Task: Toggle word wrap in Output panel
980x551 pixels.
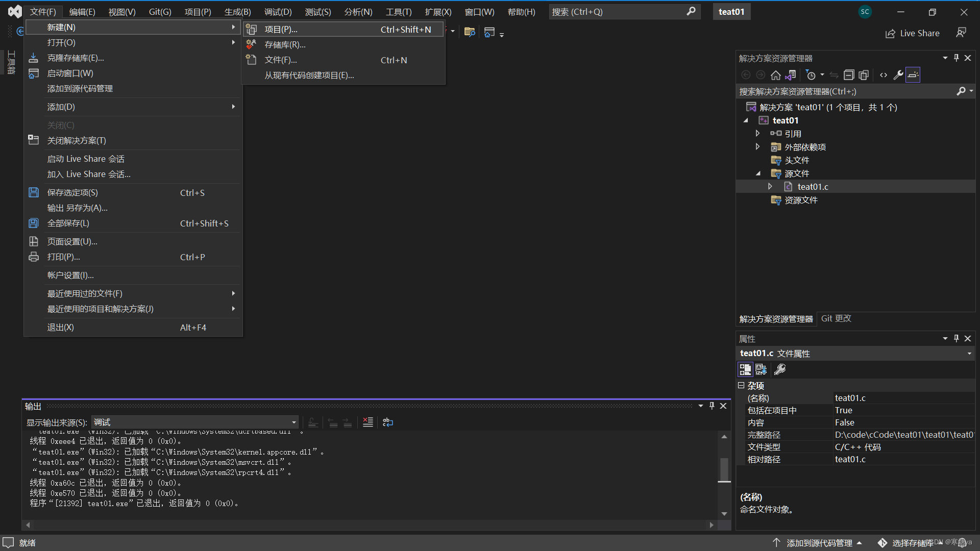Action: pos(388,422)
